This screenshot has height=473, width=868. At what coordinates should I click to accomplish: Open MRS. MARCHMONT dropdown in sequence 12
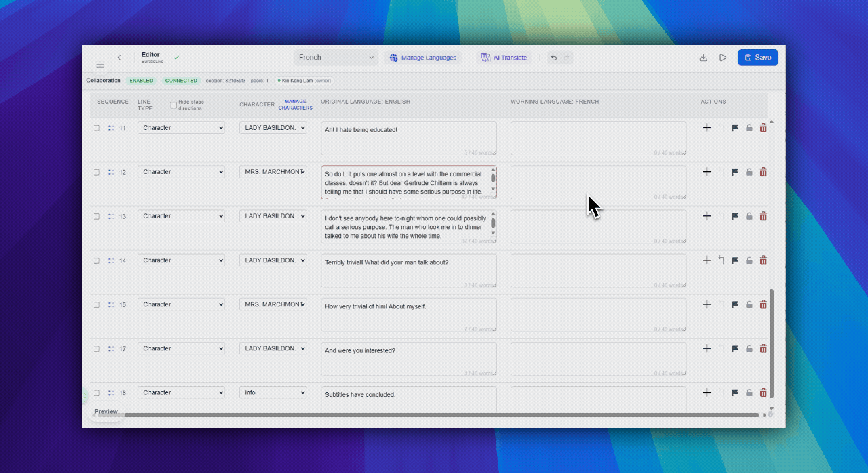click(x=273, y=172)
